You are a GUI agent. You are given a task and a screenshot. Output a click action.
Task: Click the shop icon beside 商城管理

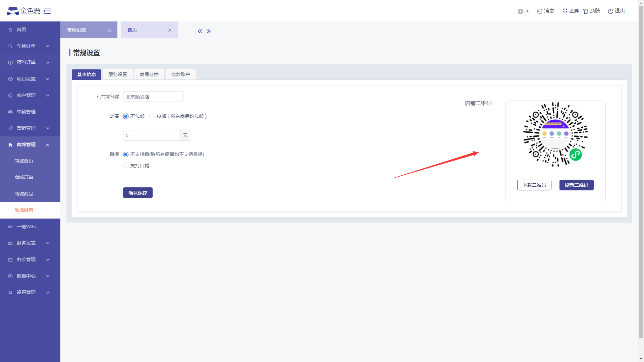(x=10, y=145)
